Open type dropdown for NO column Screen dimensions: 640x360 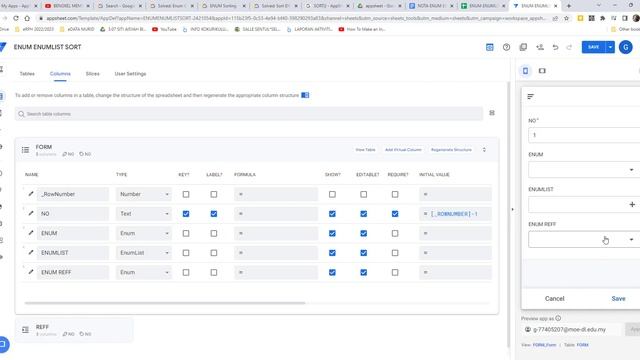click(x=144, y=214)
